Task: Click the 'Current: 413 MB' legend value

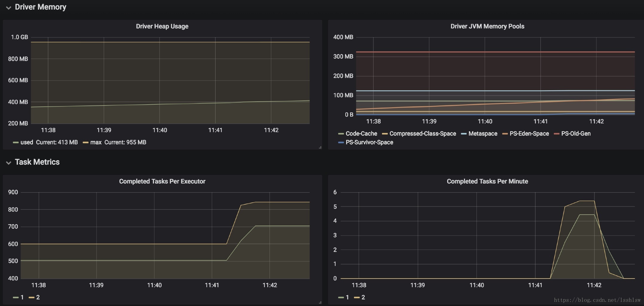Action: 57,142
